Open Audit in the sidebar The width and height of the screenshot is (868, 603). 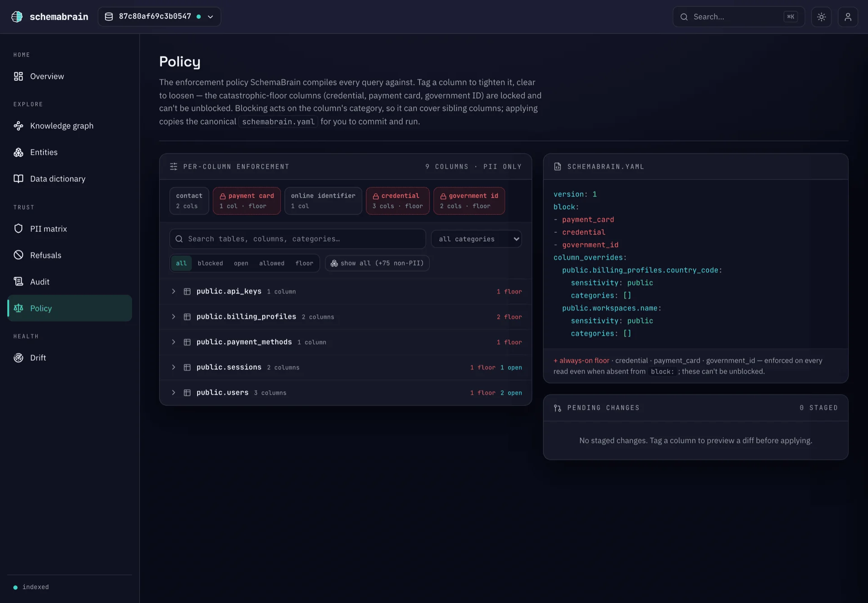pos(70,282)
